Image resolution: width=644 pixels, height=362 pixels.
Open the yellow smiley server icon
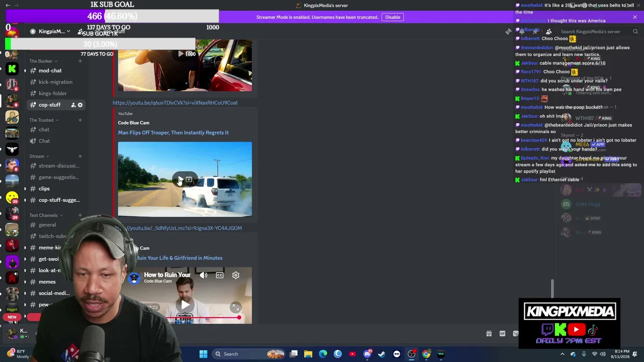tap(12, 198)
